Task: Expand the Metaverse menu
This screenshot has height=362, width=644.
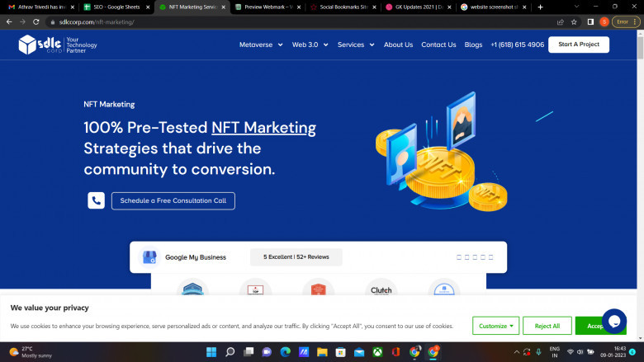Action: [x=261, y=45]
